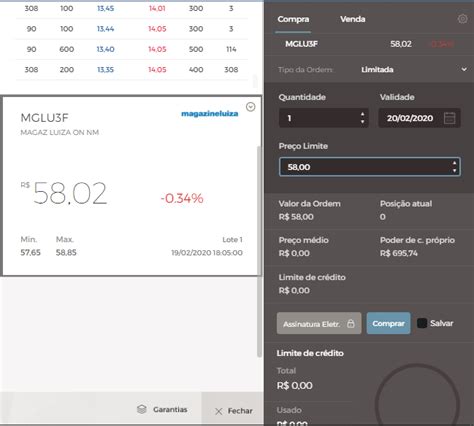The image size is (474, 426).
Task: Increase Quantidade with the up arrow
Action: (x=362, y=114)
